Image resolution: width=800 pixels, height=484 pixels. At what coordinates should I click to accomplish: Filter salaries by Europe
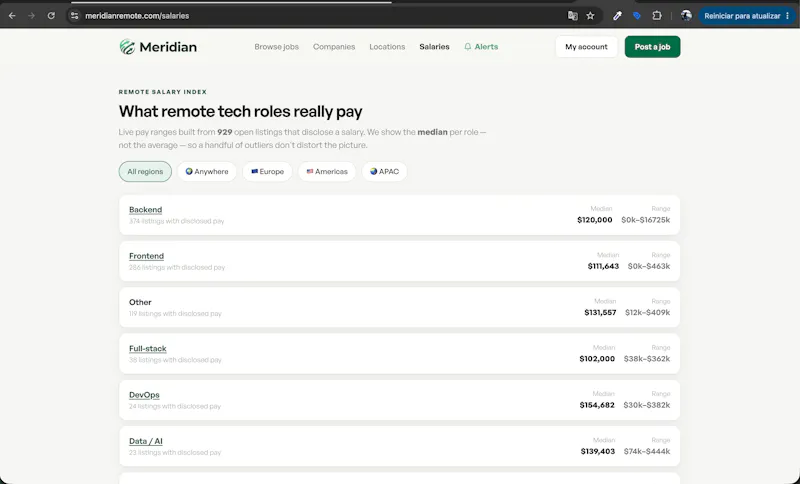click(267, 172)
